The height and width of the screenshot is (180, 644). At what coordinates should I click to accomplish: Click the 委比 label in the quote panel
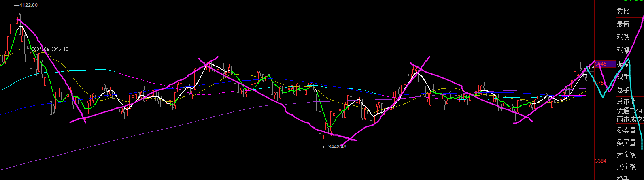point(623,11)
